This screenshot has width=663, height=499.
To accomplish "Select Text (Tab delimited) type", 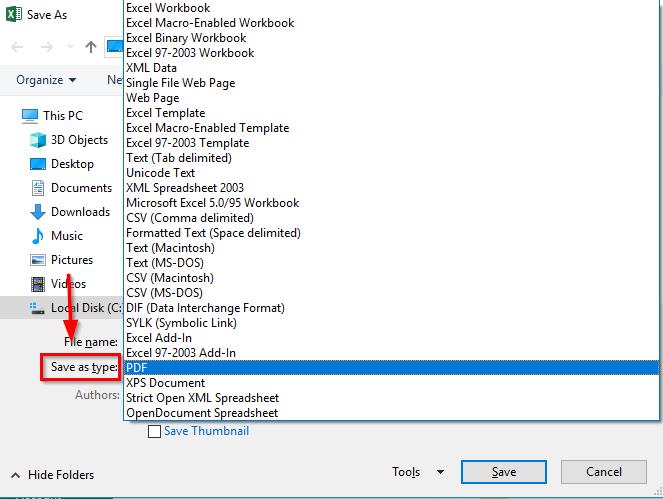I will (392, 158).
